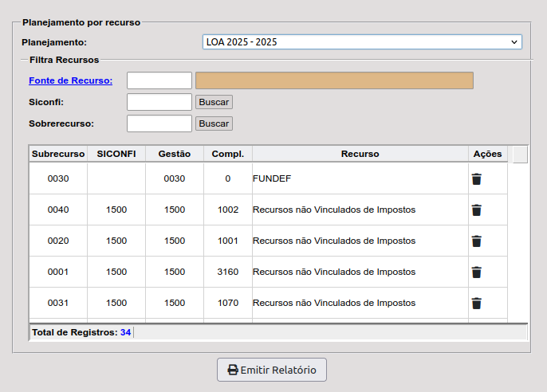Click the SICONFI column header
The image size is (547, 392).
[x=116, y=154]
